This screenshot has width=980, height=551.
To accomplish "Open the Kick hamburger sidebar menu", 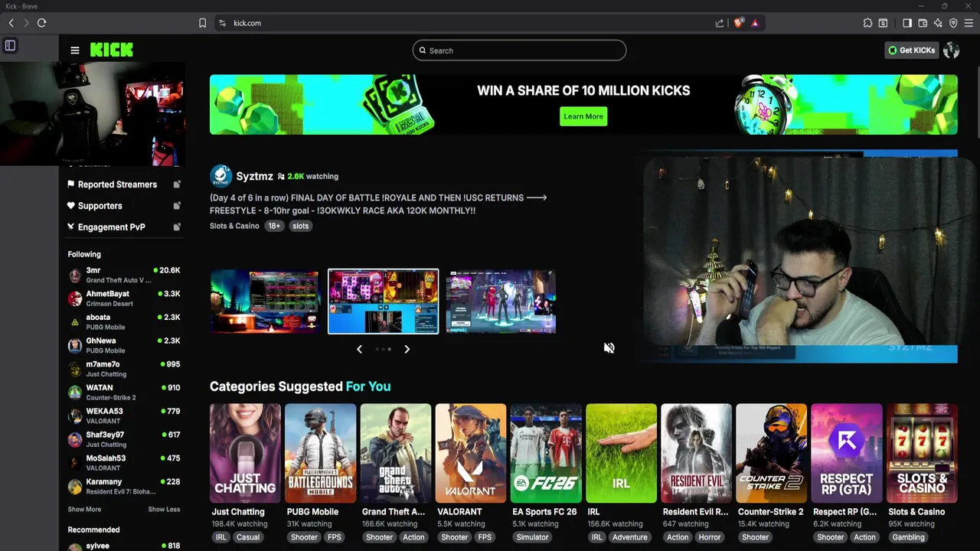I will [x=74, y=51].
